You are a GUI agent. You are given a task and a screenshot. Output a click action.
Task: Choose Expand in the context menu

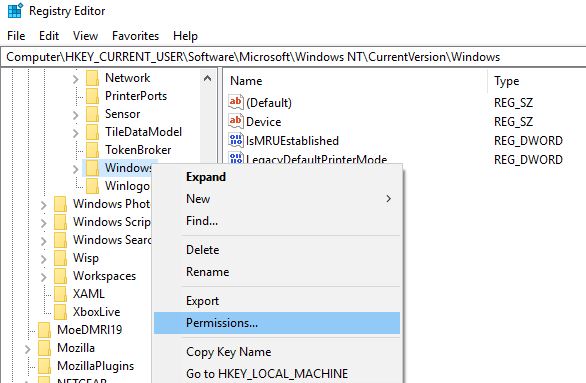(277, 177)
